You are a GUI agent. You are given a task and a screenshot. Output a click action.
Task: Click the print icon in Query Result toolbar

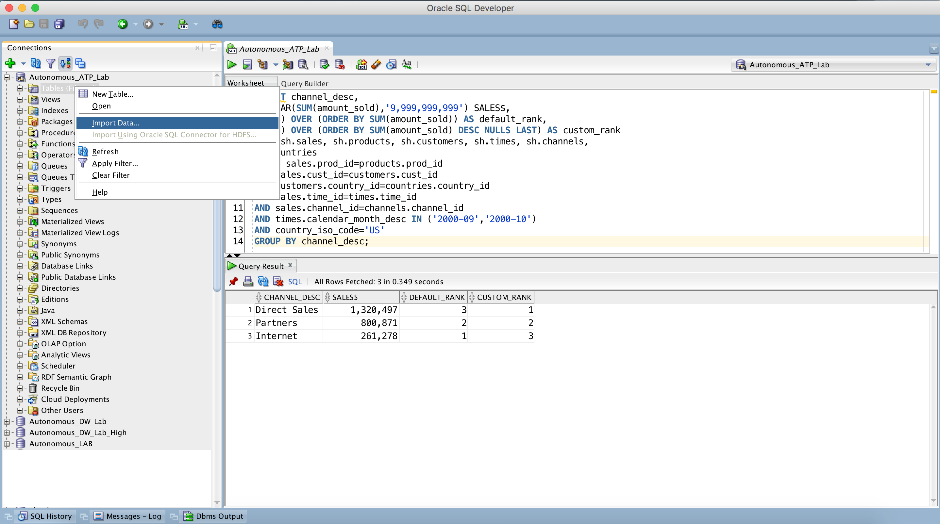pos(248,282)
